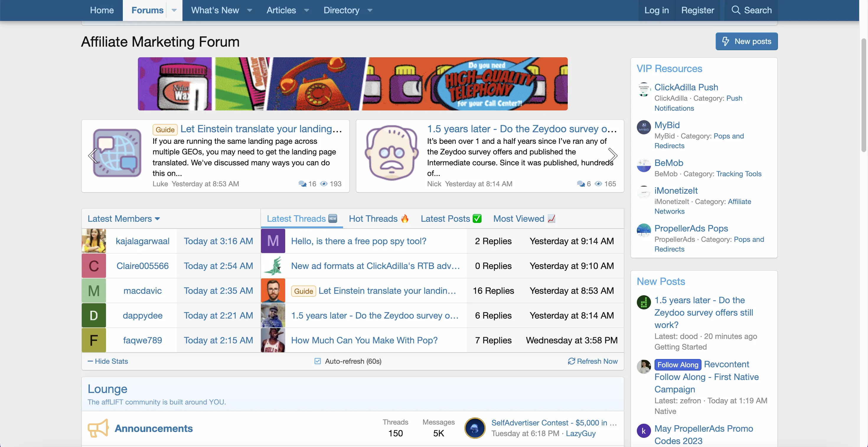Click the lightning bolt icon in New posts

coord(725,41)
